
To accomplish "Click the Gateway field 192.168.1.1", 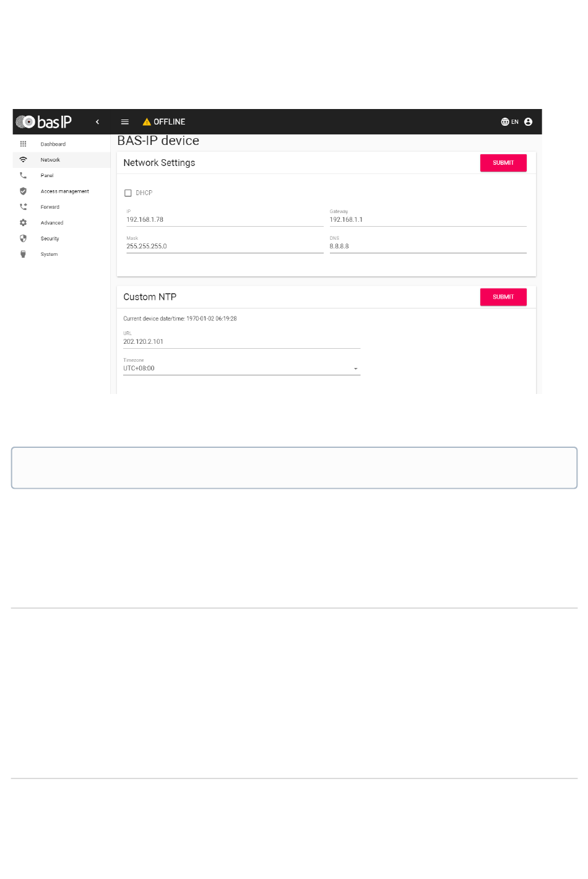I will tap(428, 220).
